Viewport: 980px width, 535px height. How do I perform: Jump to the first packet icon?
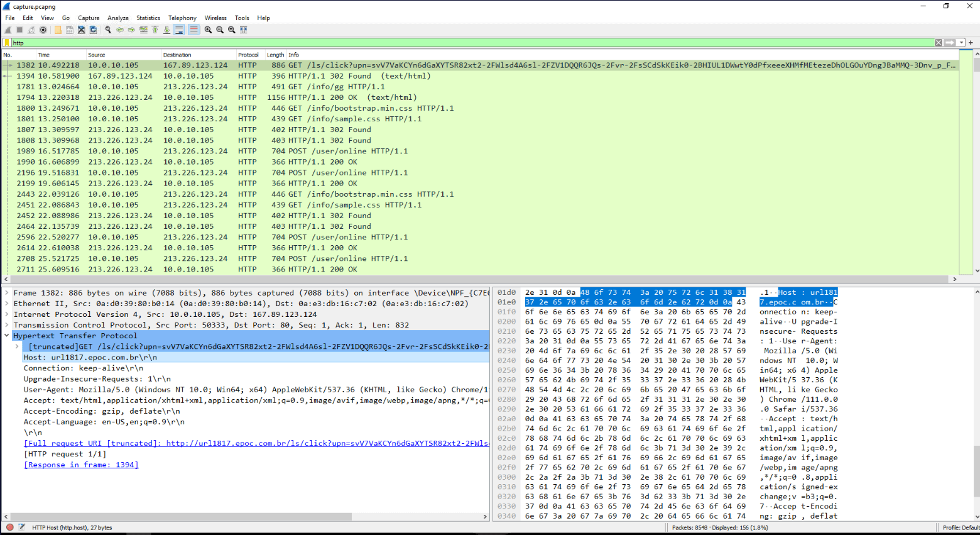click(x=155, y=30)
